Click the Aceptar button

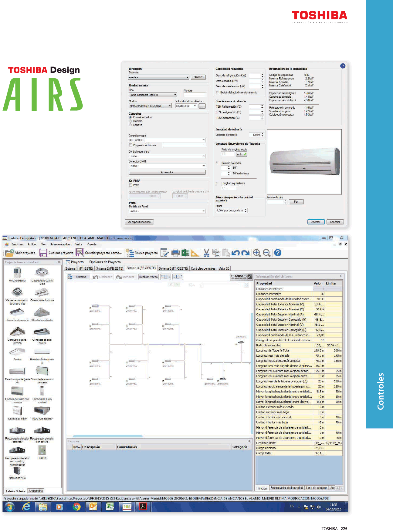coord(316,222)
